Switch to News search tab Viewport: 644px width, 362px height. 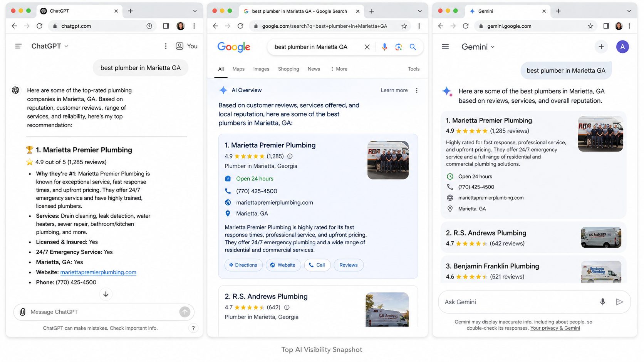pyautogui.click(x=314, y=69)
